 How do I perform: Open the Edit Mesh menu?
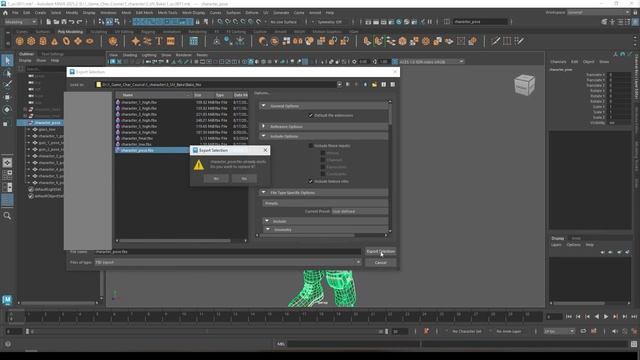pyautogui.click(x=144, y=13)
